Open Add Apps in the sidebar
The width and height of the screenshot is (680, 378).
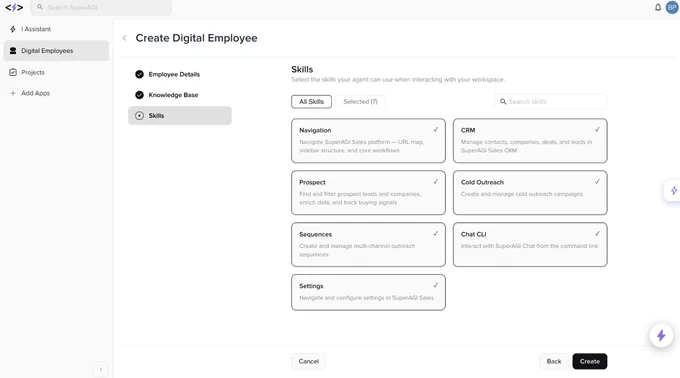56,93
